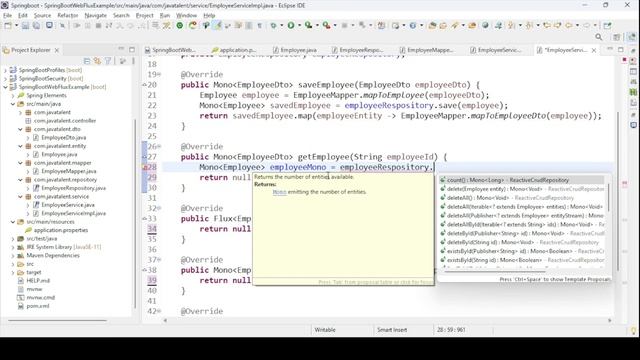Click the yellow Back navigation arrow

point(569,25)
